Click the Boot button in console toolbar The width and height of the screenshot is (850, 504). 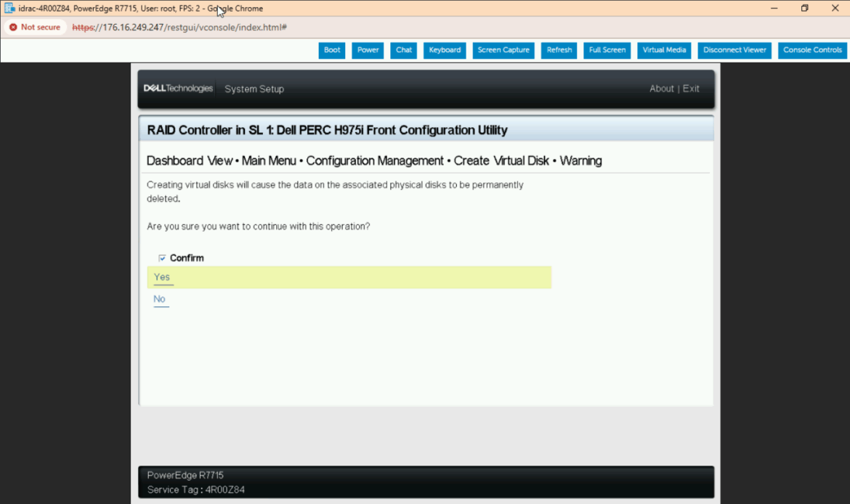[332, 50]
